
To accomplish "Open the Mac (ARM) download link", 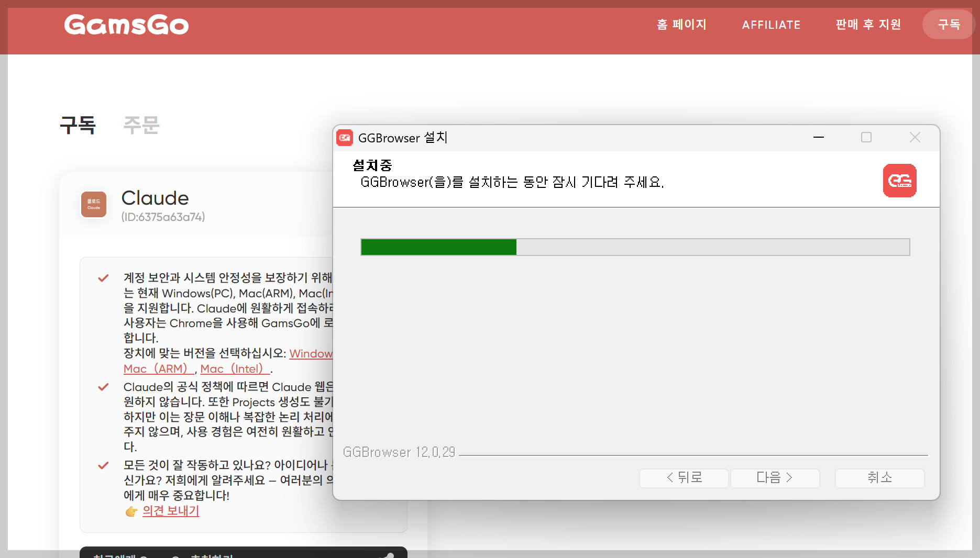I will click(x=159, y=369).
